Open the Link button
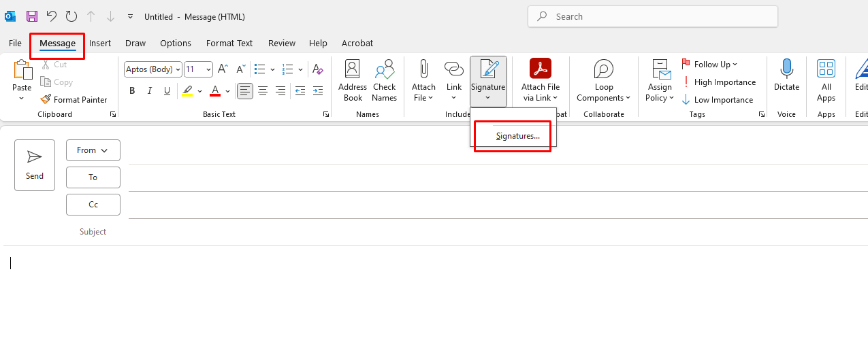Screen dimensions: 868x344 (454, 80)
